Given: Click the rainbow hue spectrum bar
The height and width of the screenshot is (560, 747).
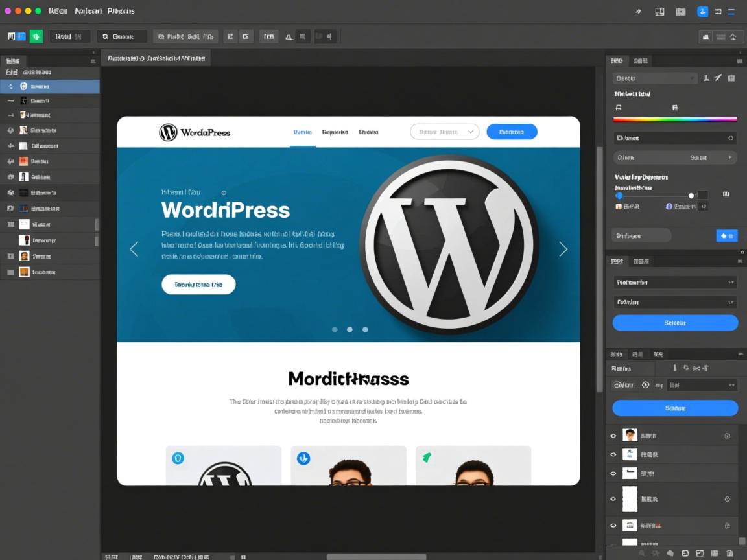Looking at the screenshot, I should [x=674, y=119].
